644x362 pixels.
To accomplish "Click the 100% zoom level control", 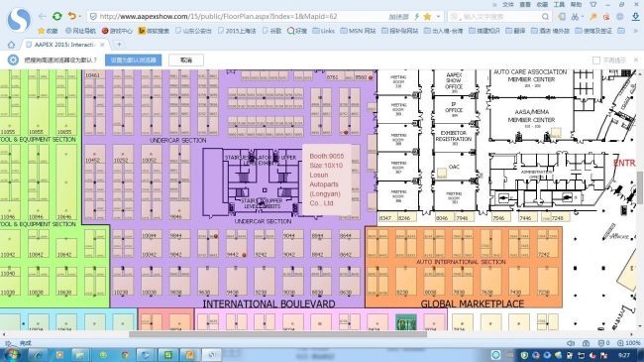I will [x=630, y=343].
